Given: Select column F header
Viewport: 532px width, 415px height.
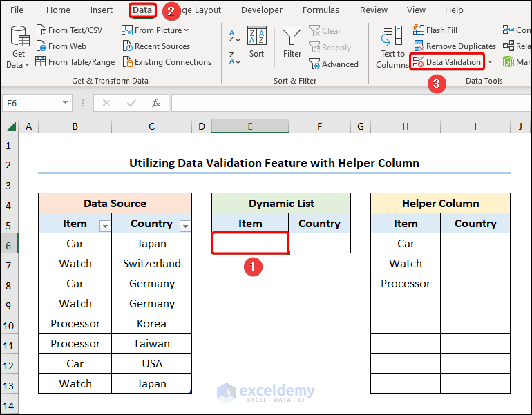Looking at the screenshot, I should point(319,126).
